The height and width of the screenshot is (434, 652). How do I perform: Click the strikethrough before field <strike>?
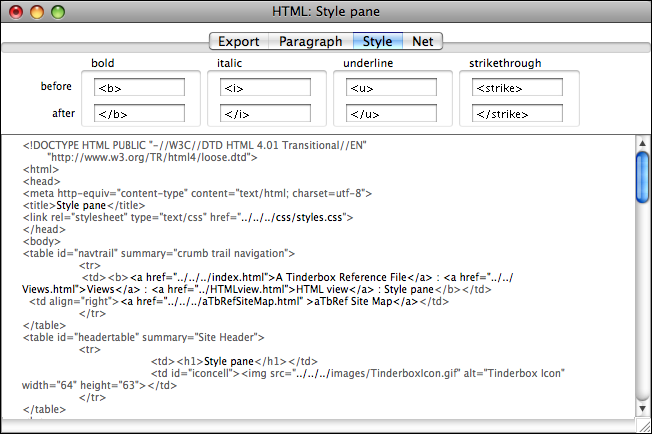tap(517, 88)
